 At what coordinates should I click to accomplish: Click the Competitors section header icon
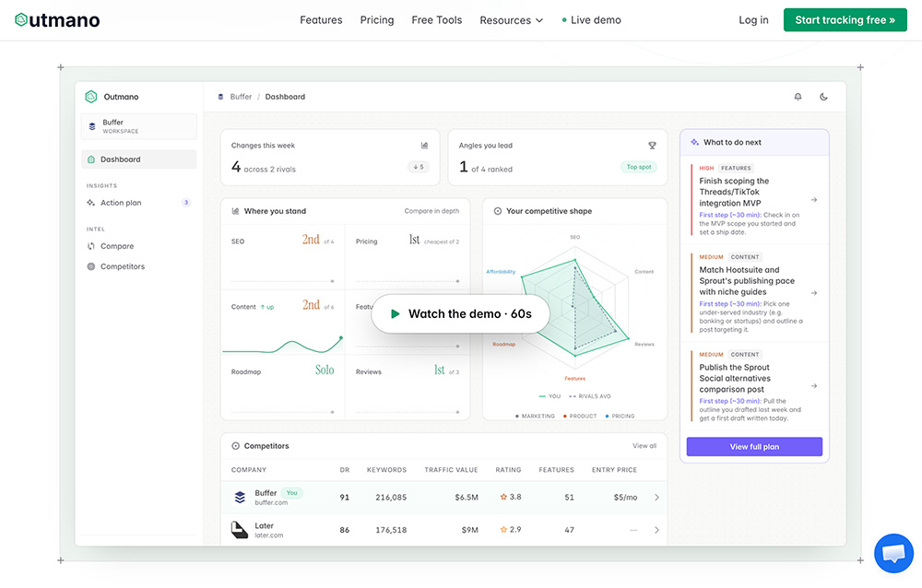coord(235,446)
